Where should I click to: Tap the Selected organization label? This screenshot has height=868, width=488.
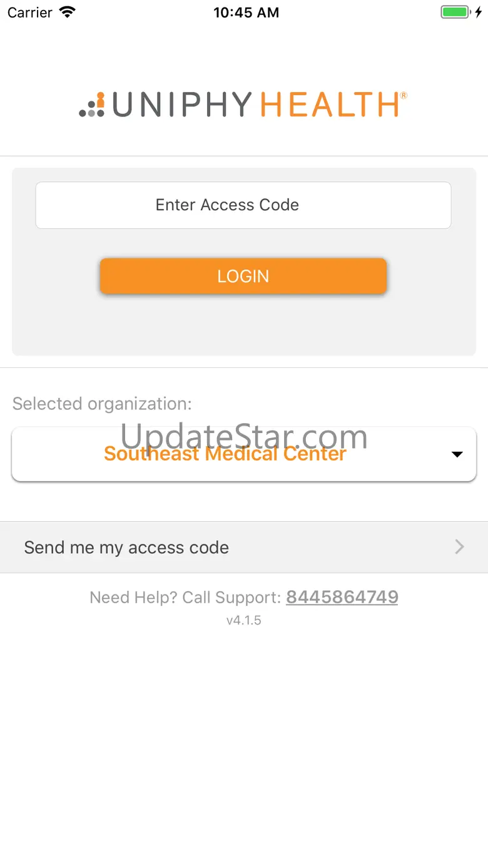point(102,404)
